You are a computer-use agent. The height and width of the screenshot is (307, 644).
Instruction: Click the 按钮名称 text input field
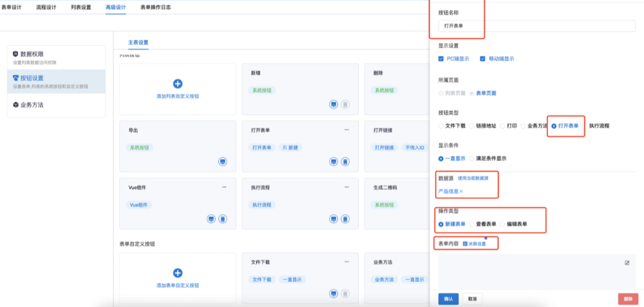(x=460, y=26)
